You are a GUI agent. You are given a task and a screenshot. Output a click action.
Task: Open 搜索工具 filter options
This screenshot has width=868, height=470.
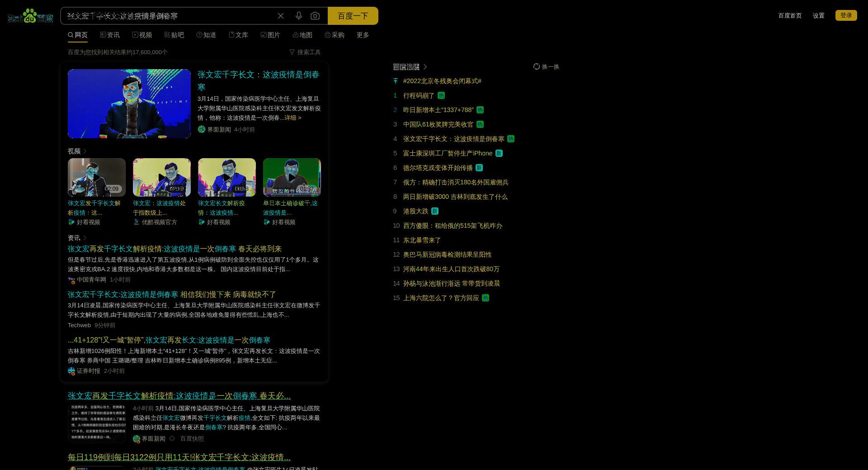click(x=305, y=52)
